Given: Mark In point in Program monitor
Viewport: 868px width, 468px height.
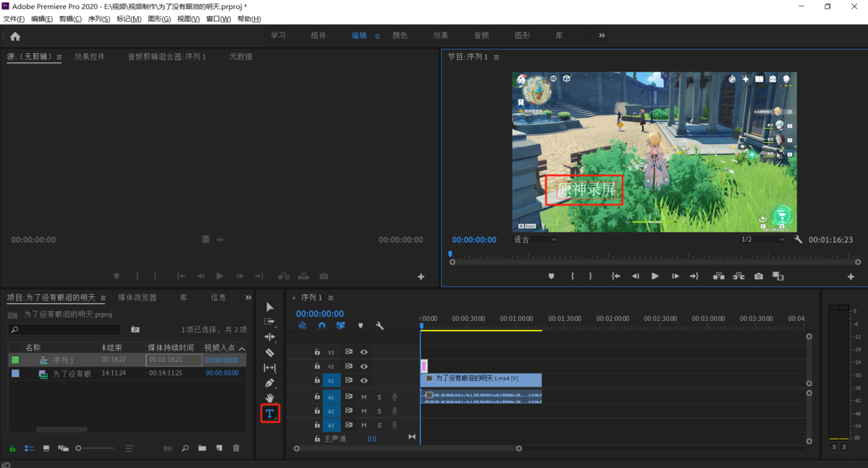Looking at the screenshot, I should point(572,276).
